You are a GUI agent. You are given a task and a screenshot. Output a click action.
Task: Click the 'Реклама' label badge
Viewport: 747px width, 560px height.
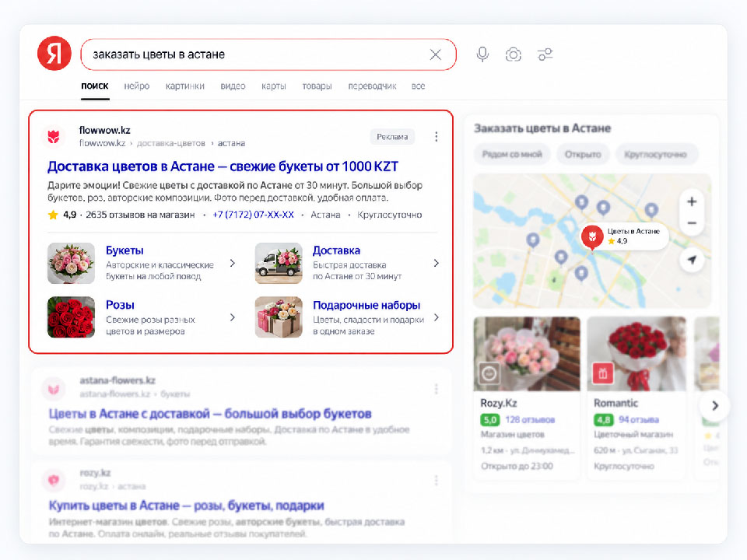(392, 137)
